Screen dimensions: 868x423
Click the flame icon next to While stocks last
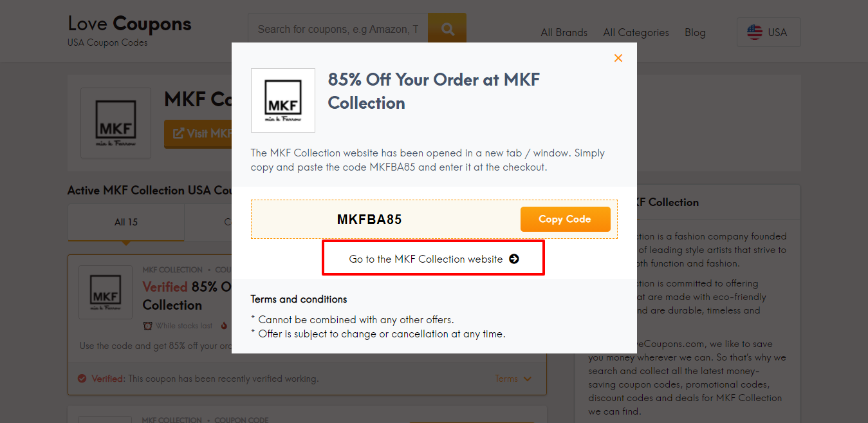pyautogui.click(x=225, y=326)
